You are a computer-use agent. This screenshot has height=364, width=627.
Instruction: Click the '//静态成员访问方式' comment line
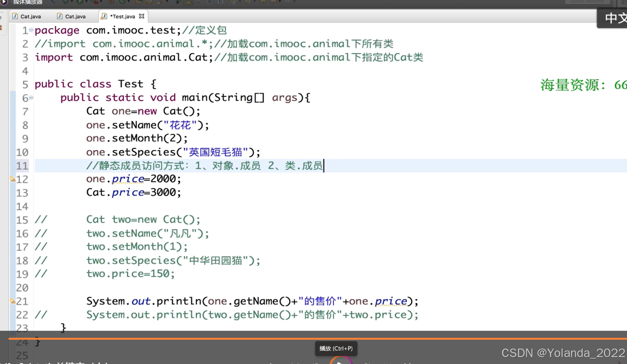[204, 166]
